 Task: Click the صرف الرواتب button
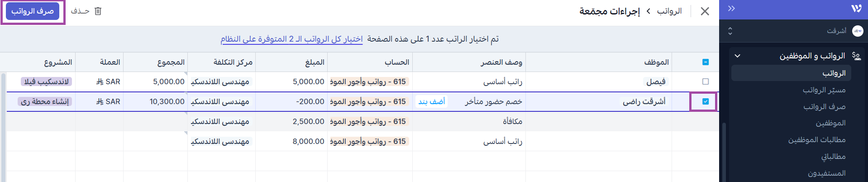coord(33,11)
